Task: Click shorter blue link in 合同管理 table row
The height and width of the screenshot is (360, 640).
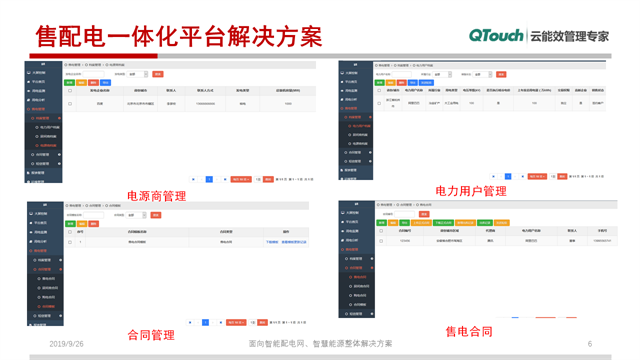Action: 272,242
